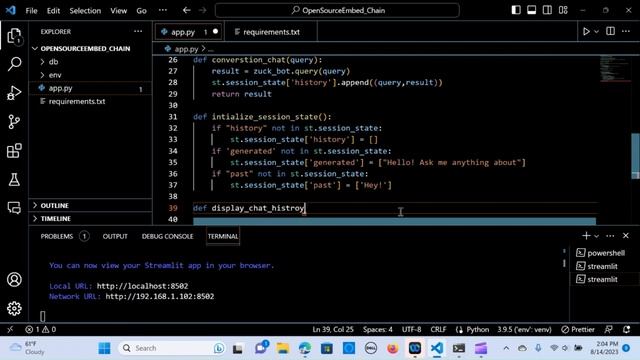The image size is (640, 360).
Task: Click Prettier in the status bar
Action: tap(578, 329)
